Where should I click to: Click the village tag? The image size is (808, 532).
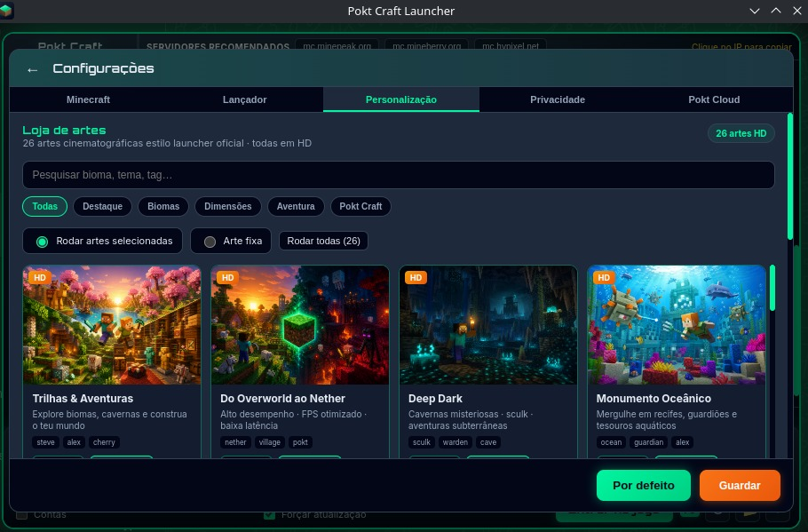[270, 442]
